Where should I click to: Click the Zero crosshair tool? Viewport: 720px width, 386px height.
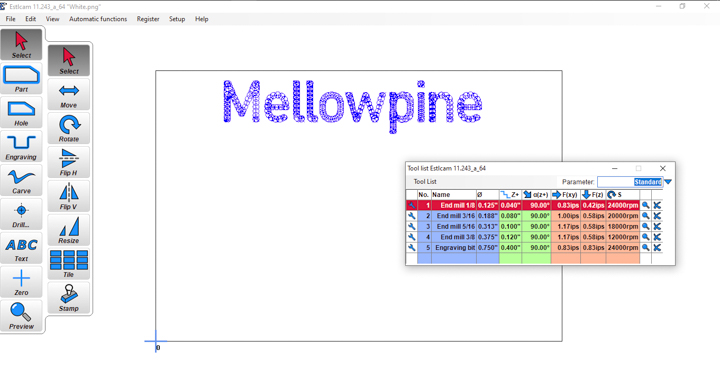[x=21, y=283]
